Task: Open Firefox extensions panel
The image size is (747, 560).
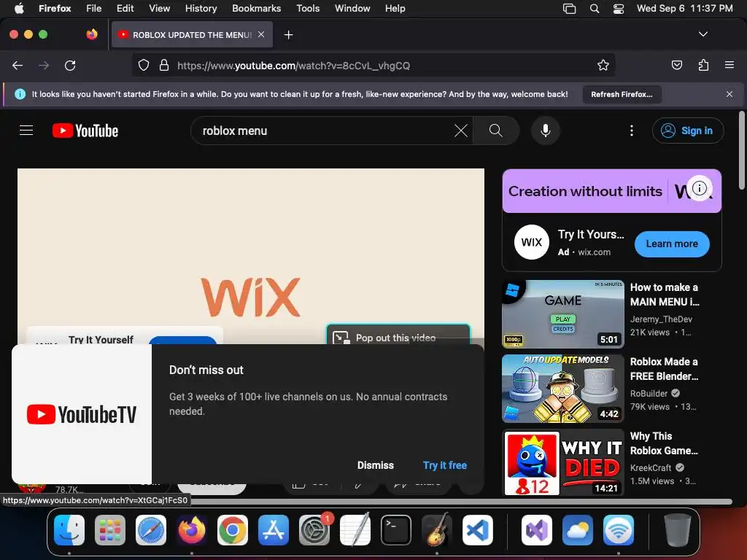Action: 703,66
